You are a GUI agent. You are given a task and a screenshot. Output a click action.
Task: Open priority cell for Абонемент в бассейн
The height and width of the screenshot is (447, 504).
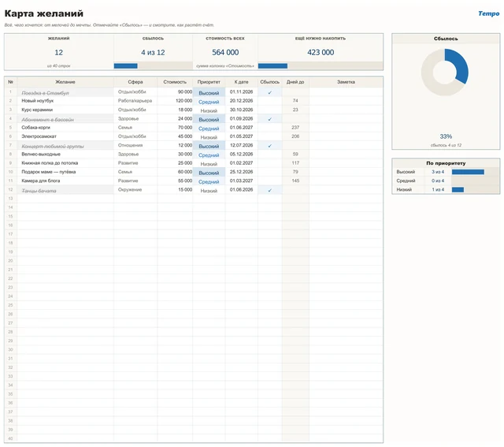click(x=209, y=119)
